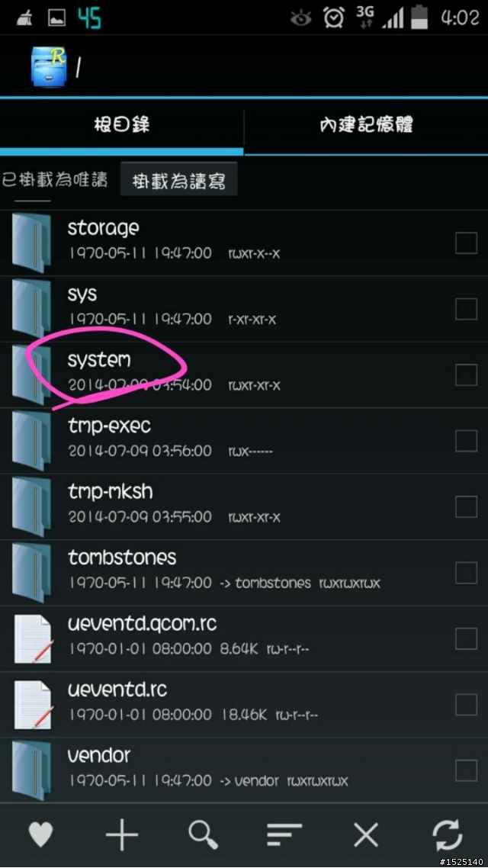Tap the alarm clock status icon
Screen dimensions: 488x868
[334, 18]
